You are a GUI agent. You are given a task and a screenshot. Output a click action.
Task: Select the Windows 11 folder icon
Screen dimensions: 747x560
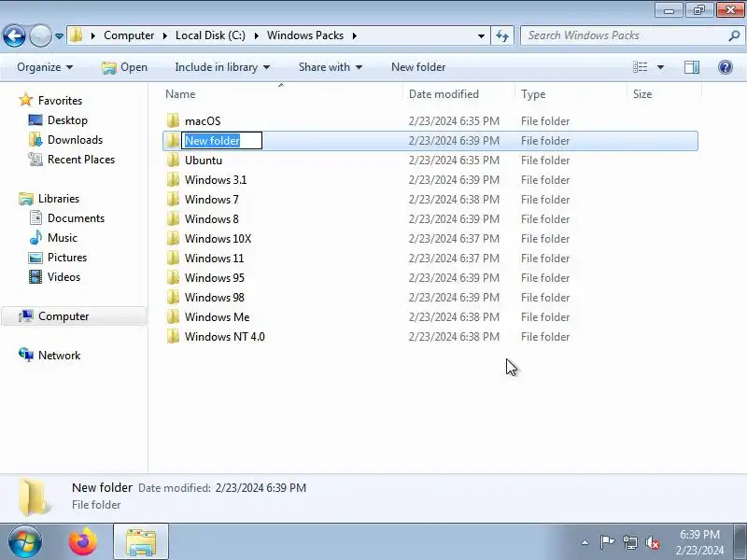(173, 258)
